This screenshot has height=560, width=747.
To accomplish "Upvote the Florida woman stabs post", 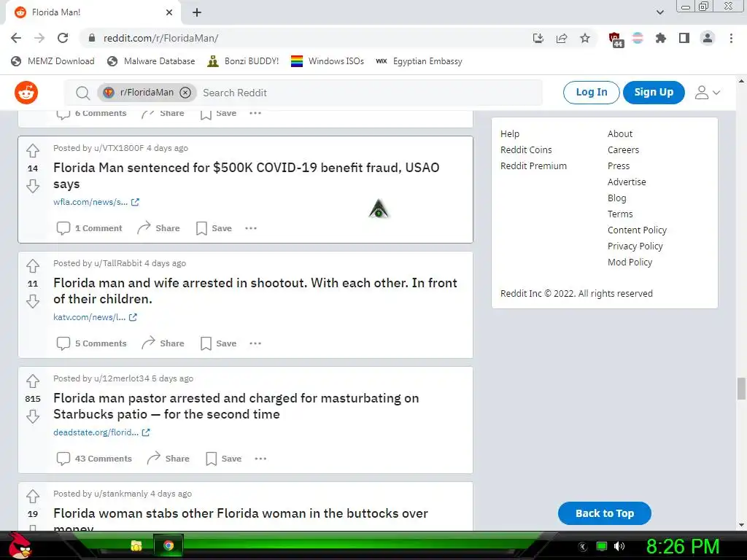I will [x=33, y=496].
